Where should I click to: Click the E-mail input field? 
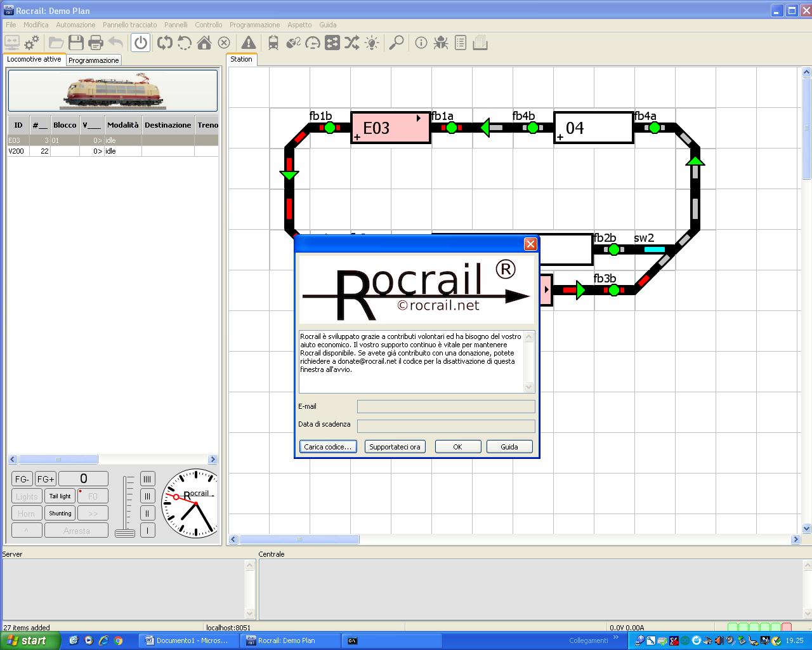pos(446,407)
